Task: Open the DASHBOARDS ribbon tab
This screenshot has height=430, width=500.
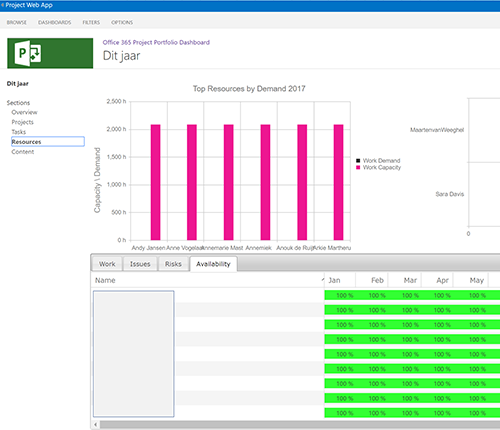Action: (x=55, y=22)
